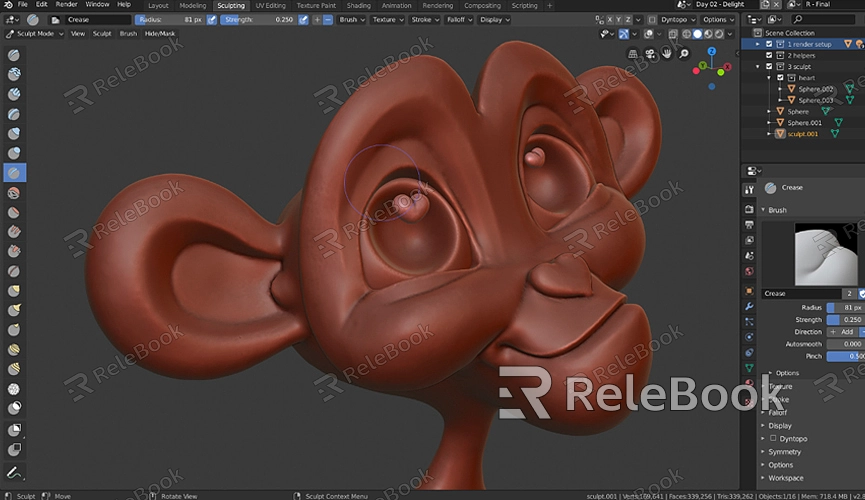Toggle Z axis symmetry
865x500 pixels.
(x=628, y=20)
